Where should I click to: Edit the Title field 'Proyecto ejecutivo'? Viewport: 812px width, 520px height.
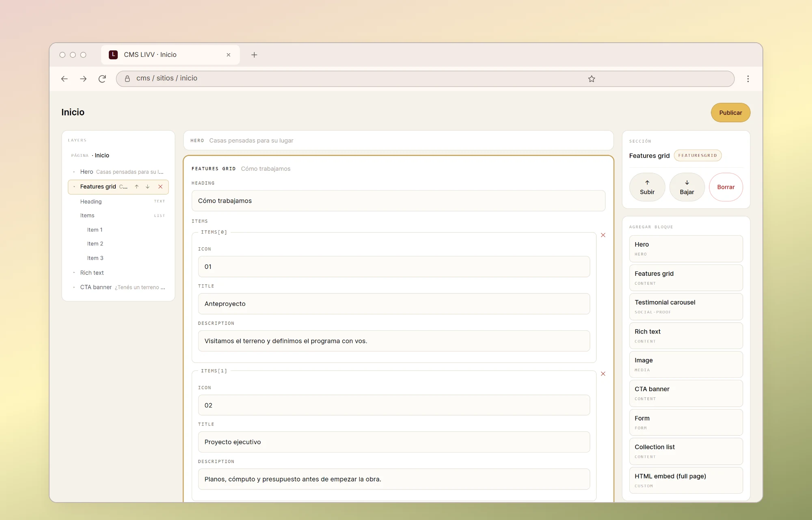(394, 442)
